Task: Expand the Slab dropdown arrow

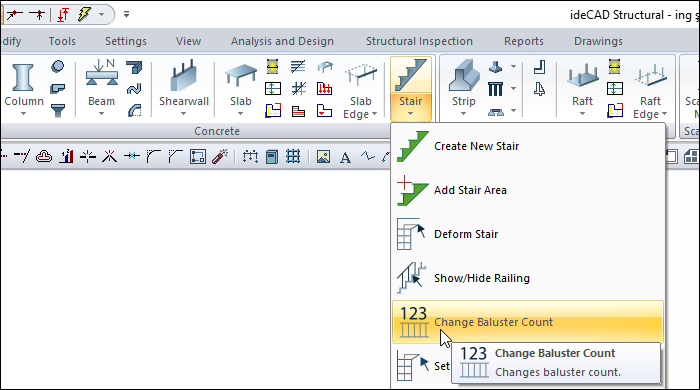Action: [x=241, y=114]
